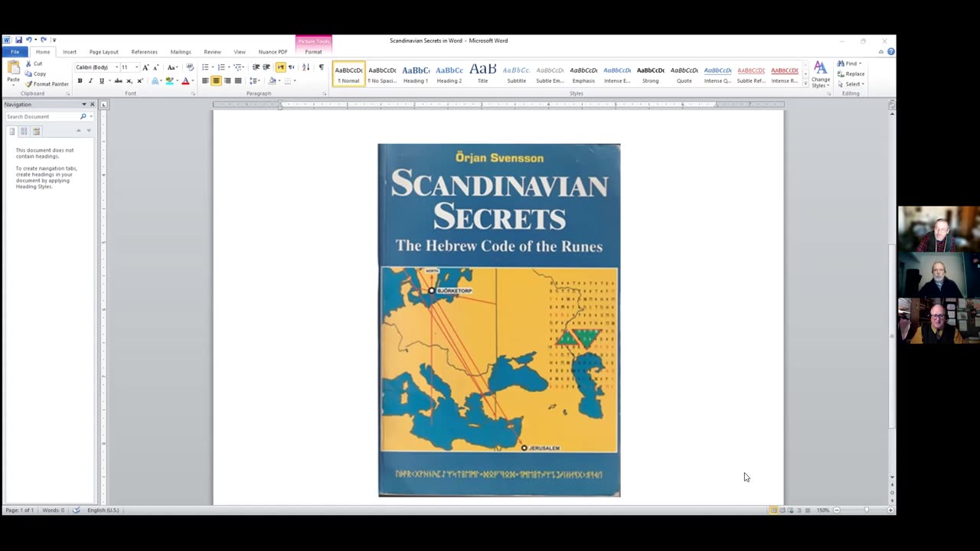The height and width of the screenshot is (551, 980).
Task: Open font color red A swatch
Action: coord(185,80)
